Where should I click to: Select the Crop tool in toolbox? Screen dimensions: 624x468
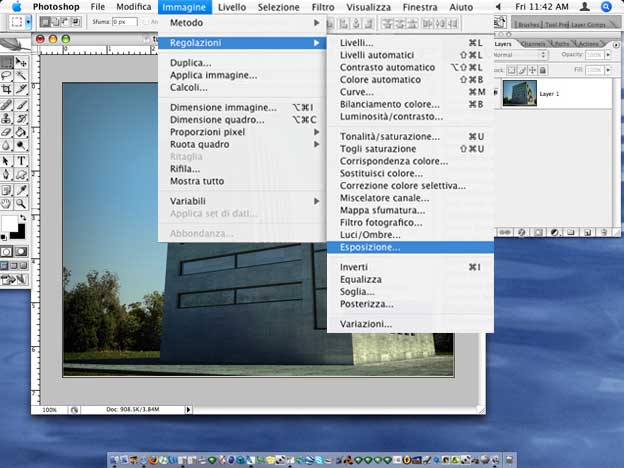[8, 90]
